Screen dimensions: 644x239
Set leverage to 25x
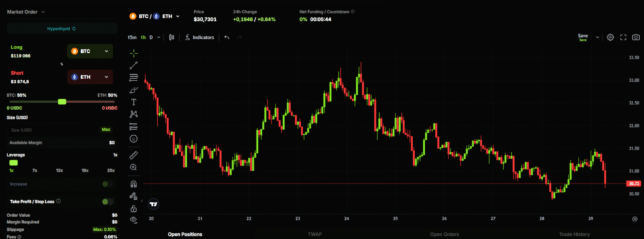[111, 170]
